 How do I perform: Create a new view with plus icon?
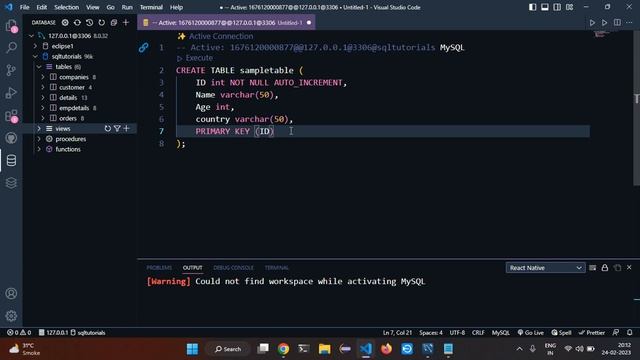(127, 129)
